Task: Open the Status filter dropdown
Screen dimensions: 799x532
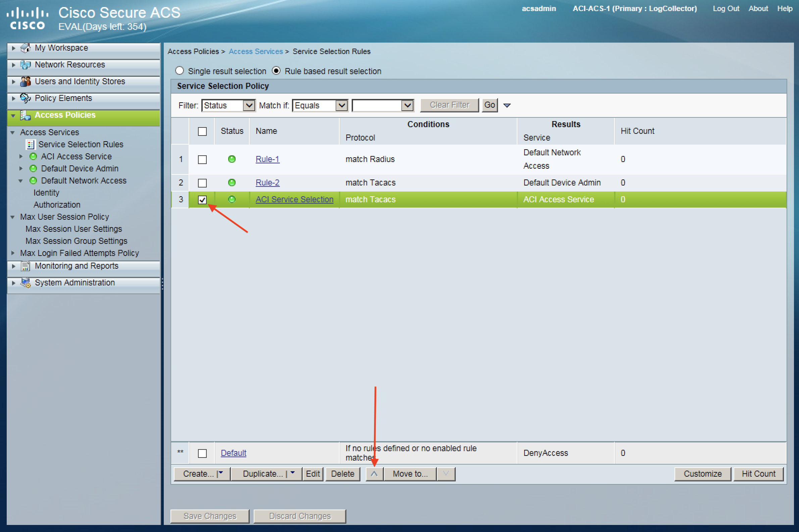Action: [x=228, y=106]
